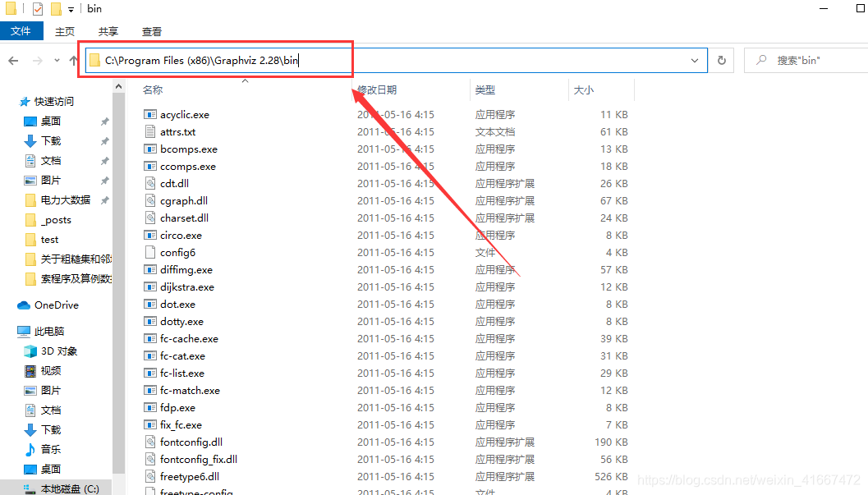Screen dimensions: 868x495
Task: Open pinned 下载 under quick access
Action: point(50,141)
